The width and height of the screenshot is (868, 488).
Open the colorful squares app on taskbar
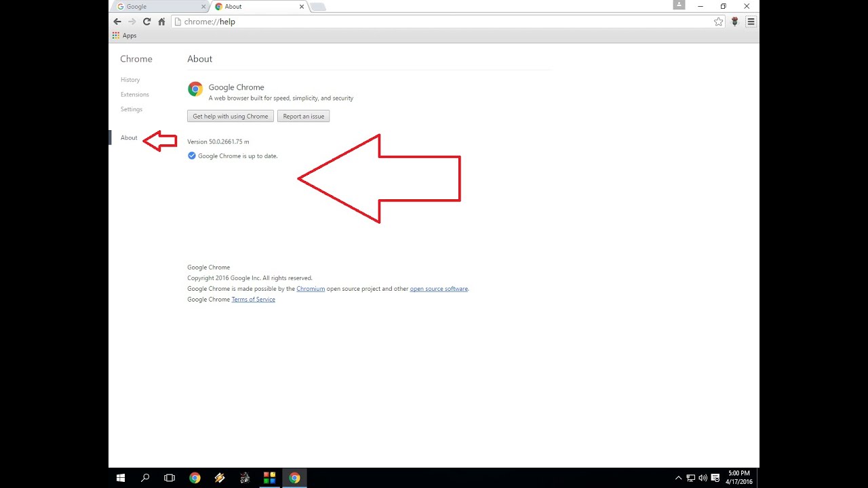[x=269, y=478]
